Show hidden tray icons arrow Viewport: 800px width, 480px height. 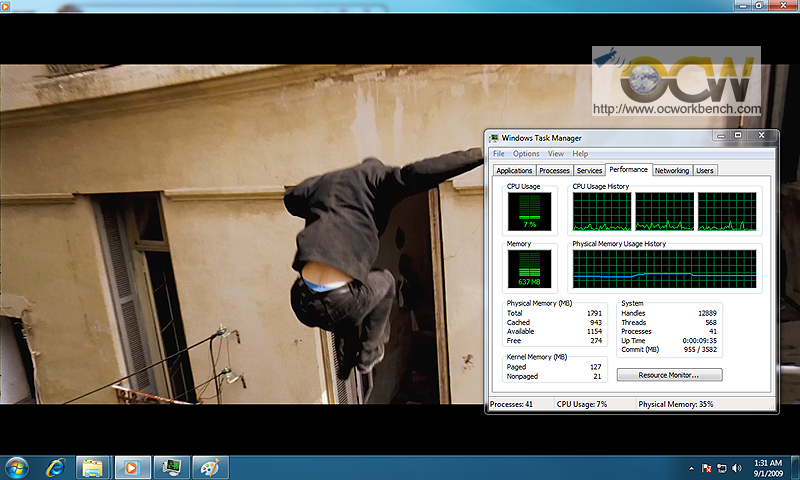pyautogui.click(x=691, y=468)
